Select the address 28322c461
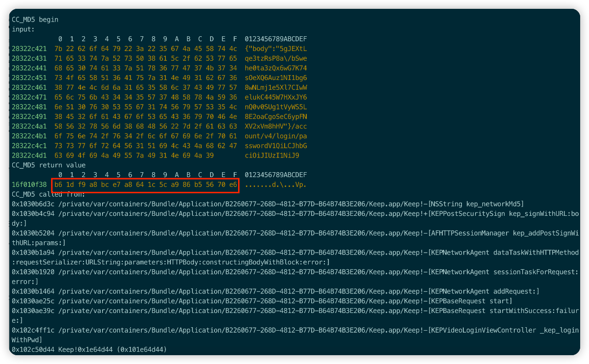 click(x=29, y=88)
